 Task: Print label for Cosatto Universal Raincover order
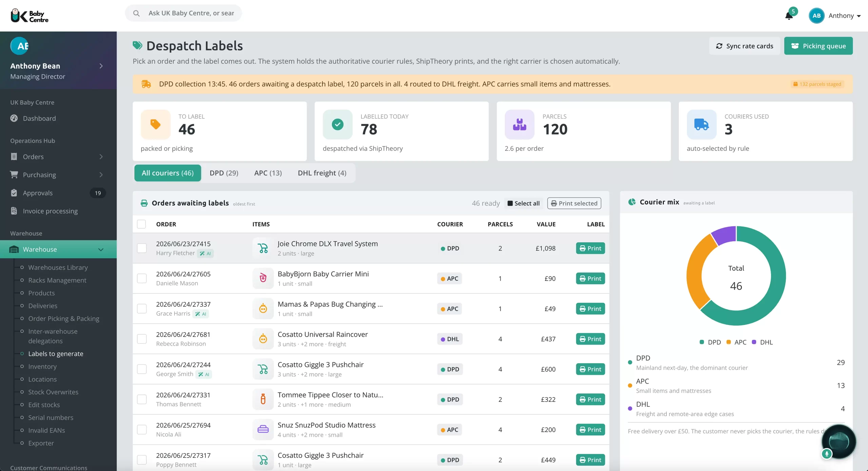(x=590, y=339)
